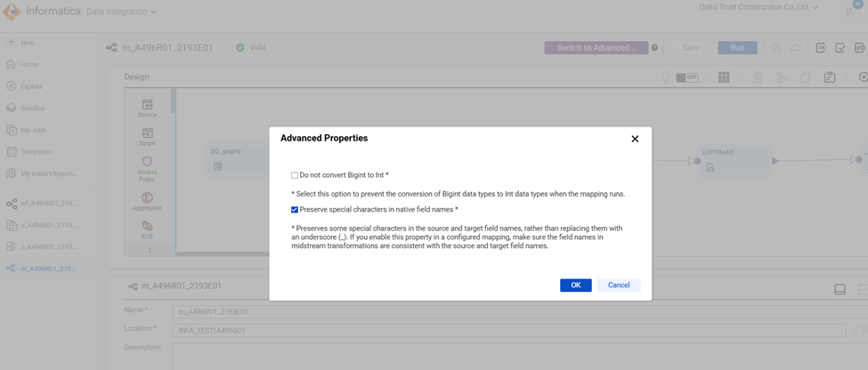Open My Import/Export in the sidebar

42,173
